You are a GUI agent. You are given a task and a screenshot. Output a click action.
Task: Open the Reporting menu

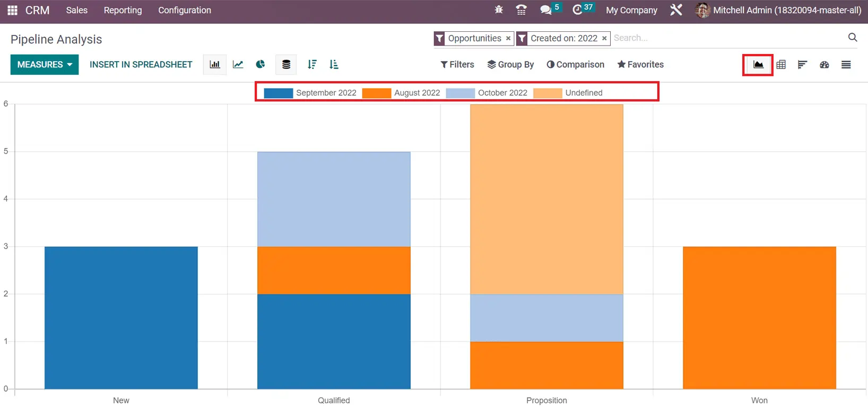pos(123,10)
